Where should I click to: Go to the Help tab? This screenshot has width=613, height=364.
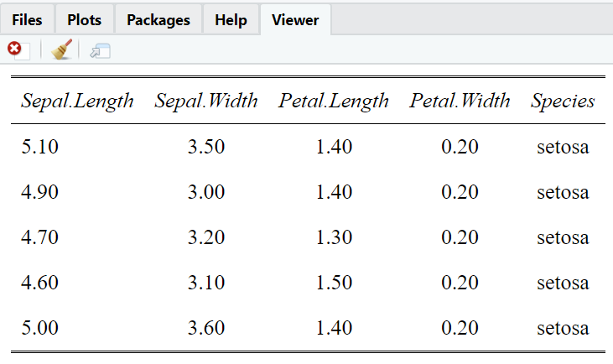[231, 19]
